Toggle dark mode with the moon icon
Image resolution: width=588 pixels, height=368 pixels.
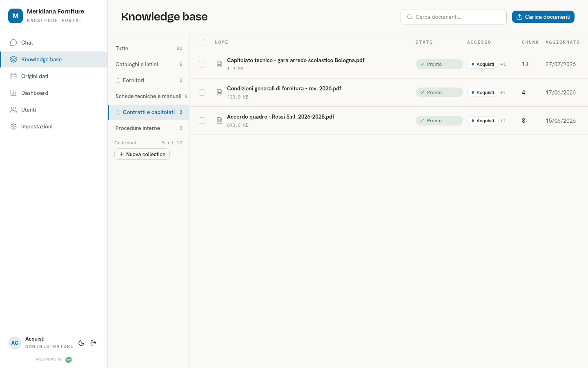click(x=81, y=343)
